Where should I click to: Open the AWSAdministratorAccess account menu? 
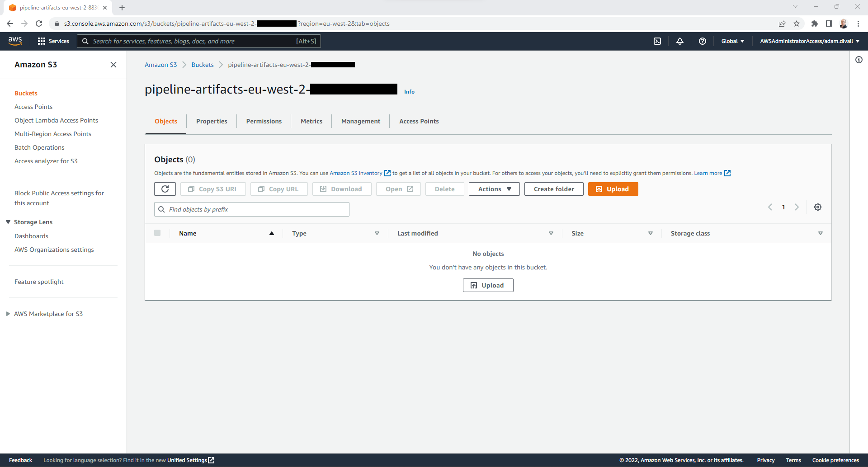[x=810, y=41]
